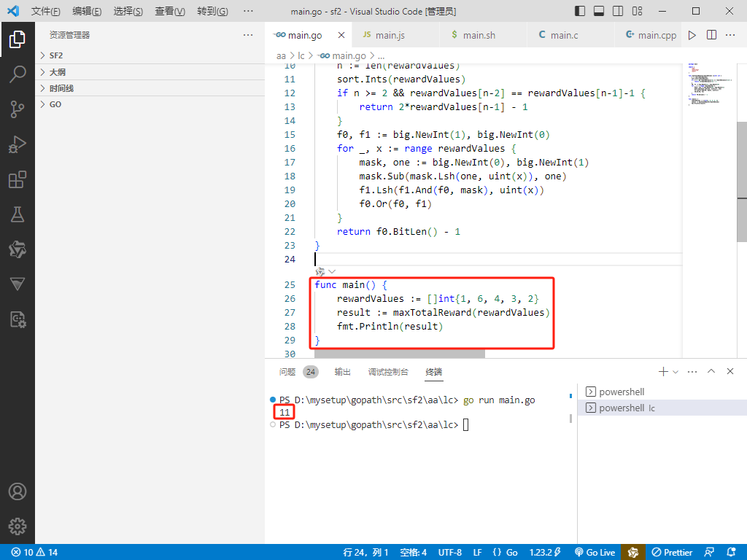Open terminal panel more actions ellipsis
This screenshot has height=560, width=747.
pyautogui.click(x=692, y=371)
